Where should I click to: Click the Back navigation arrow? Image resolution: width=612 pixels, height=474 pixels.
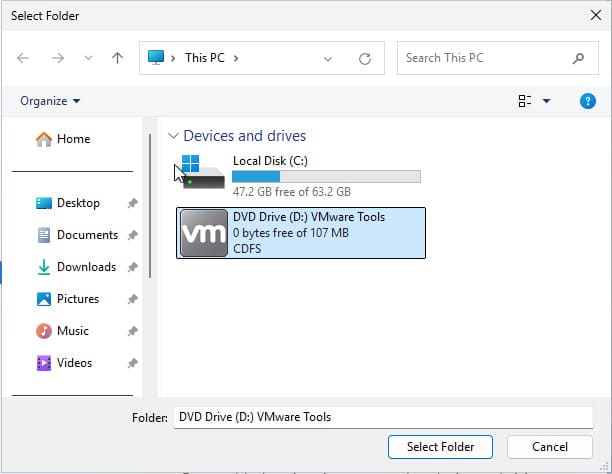click(24, 58)
